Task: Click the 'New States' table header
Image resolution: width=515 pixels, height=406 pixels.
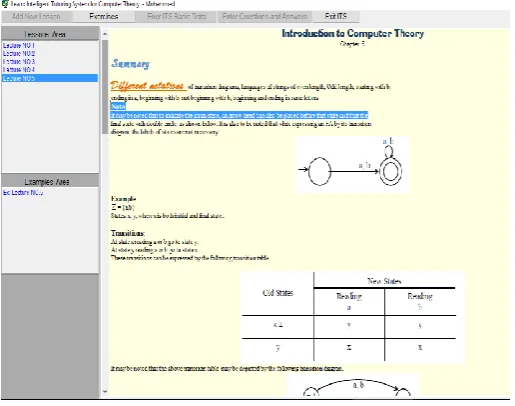Action: pos(384,281)
